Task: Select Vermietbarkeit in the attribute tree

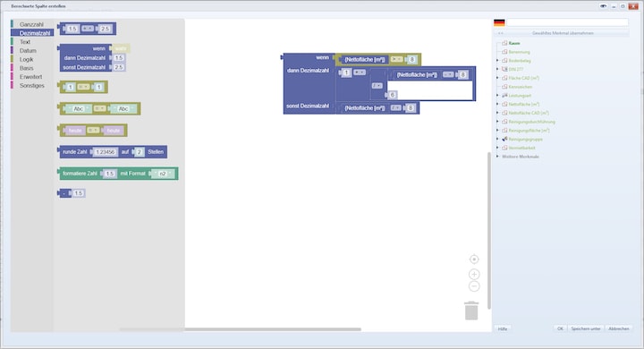Action: tap(521, 148)
